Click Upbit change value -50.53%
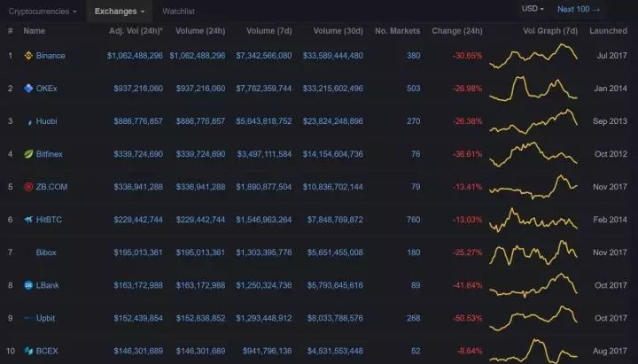 coord(468,318)
